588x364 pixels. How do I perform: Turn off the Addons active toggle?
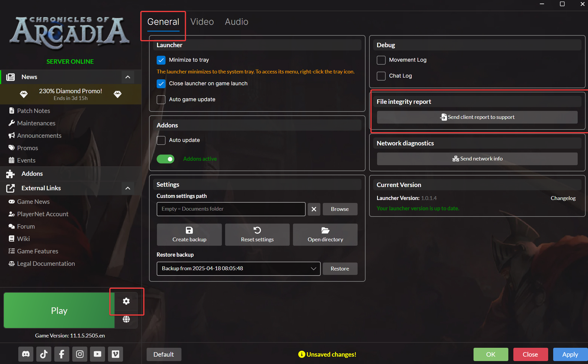pyautogui.click(x=166, y=159)
